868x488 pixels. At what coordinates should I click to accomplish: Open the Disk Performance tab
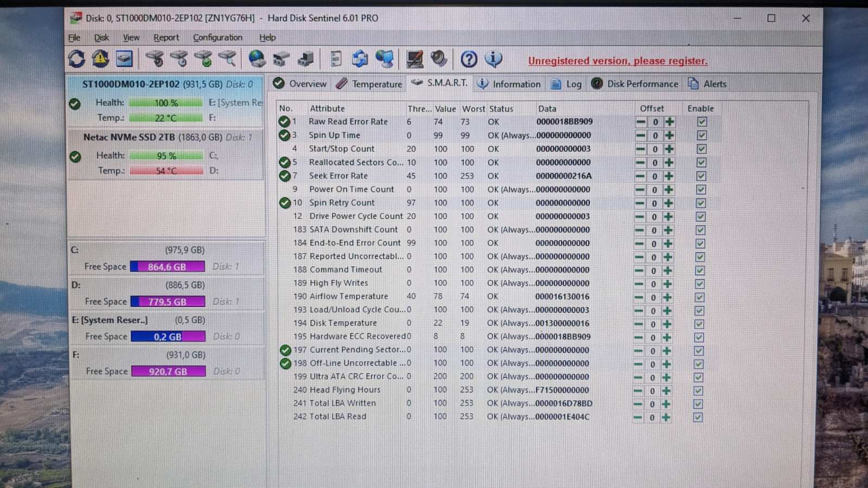635,84
